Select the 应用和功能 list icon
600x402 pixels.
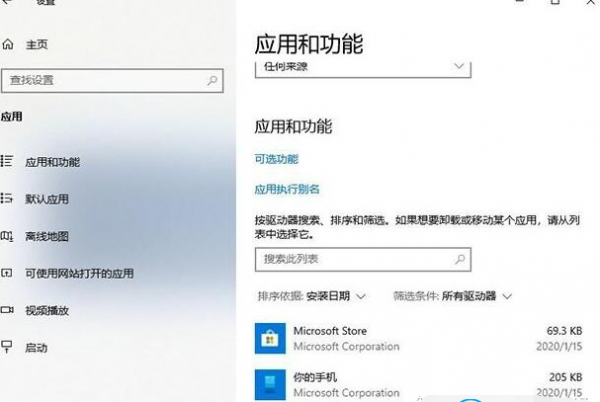point(7,161)
